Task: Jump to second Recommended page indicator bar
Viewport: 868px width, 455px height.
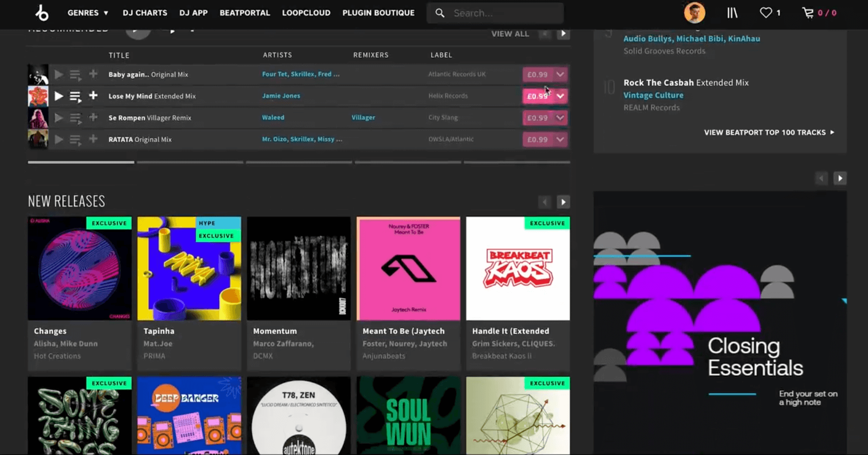Action: 190,162
